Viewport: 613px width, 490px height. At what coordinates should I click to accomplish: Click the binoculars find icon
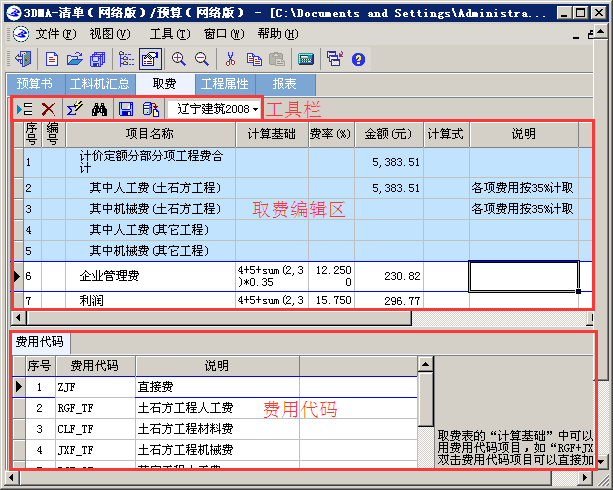tap(99, 109)
